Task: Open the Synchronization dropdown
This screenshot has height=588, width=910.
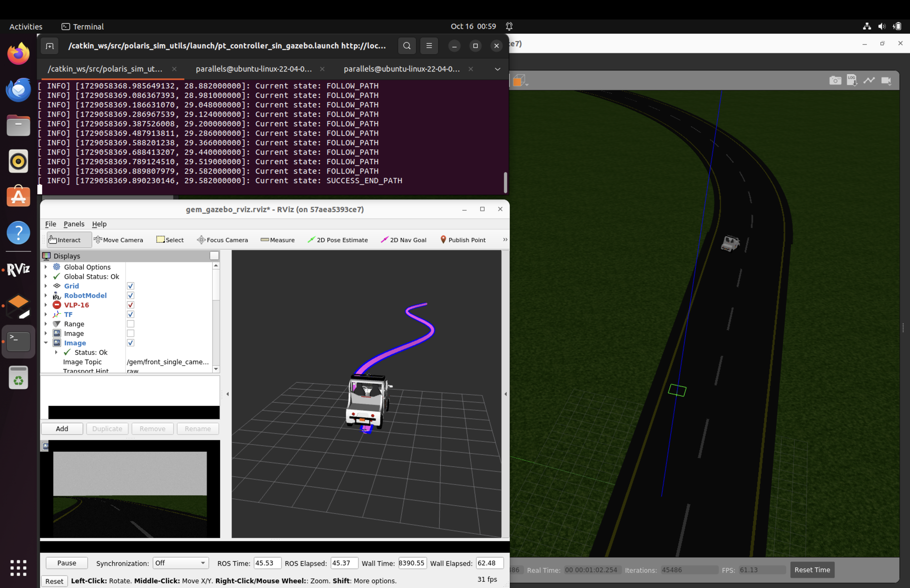Action: pyautogui.click(x=181, y=563)
